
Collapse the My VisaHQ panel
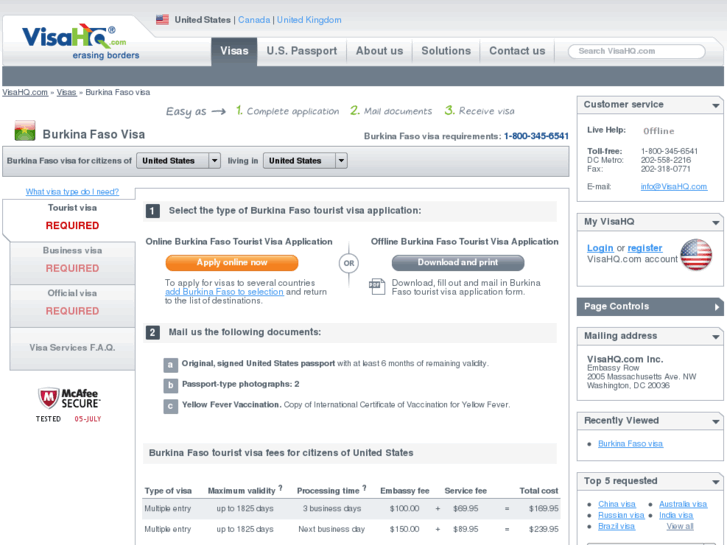point(715,223)
